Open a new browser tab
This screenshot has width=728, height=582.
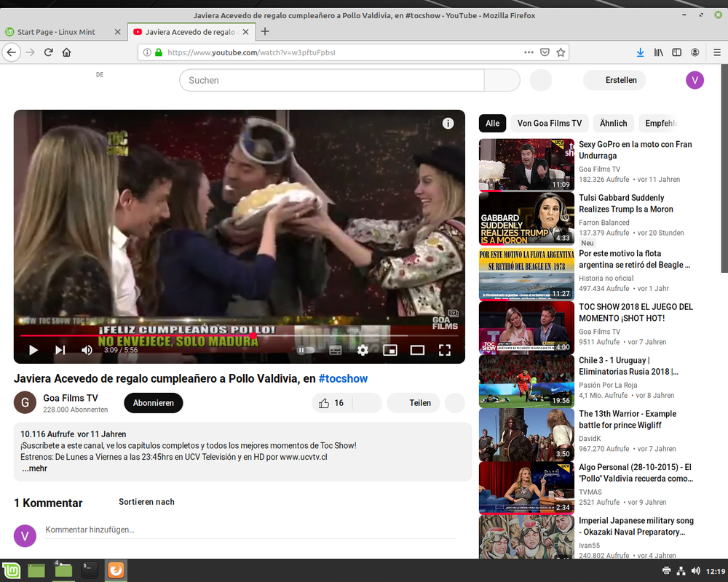pos(265,31)
